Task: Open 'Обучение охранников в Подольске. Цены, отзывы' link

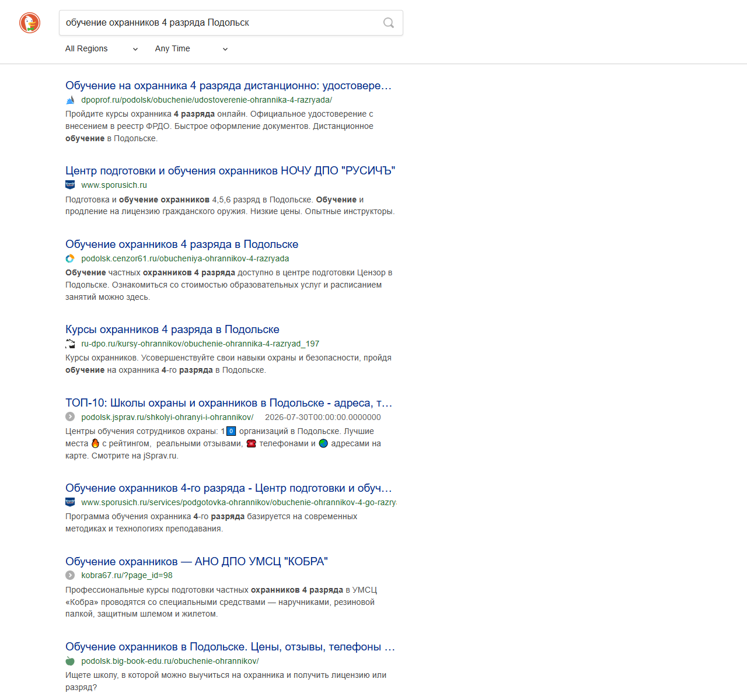Action: pos(231,647)
